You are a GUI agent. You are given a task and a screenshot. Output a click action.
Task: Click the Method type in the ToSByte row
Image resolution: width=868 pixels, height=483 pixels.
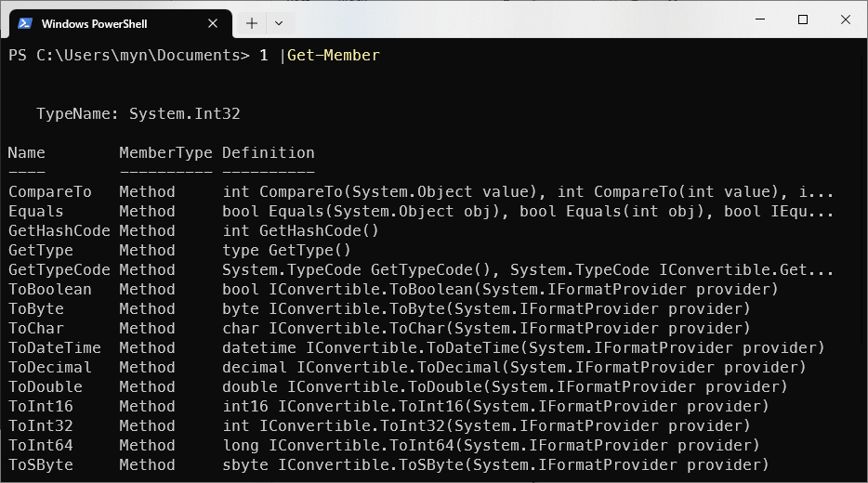coord(147,464)
